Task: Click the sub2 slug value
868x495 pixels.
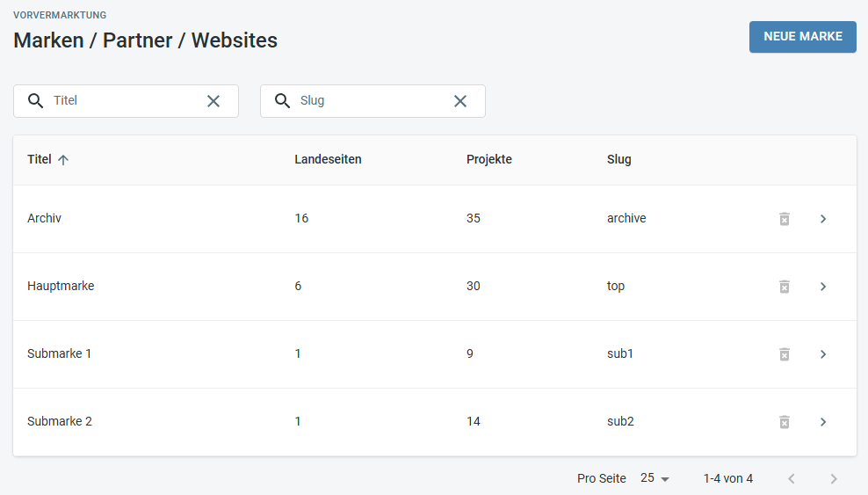Action: [620, 421]
